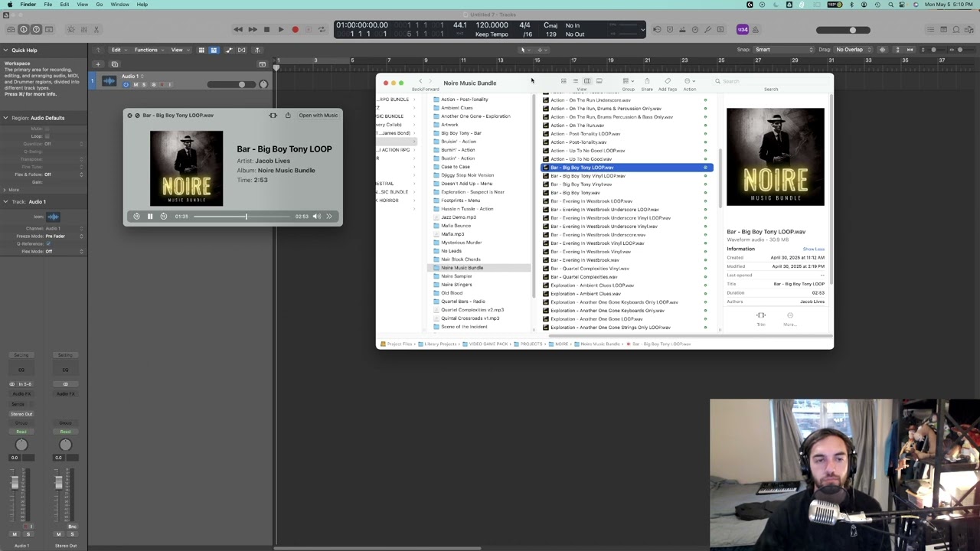The width and height of the screenshot is (980, 551).
Task: Open the Finder menu in the menu bar
Action: point(28,5)
